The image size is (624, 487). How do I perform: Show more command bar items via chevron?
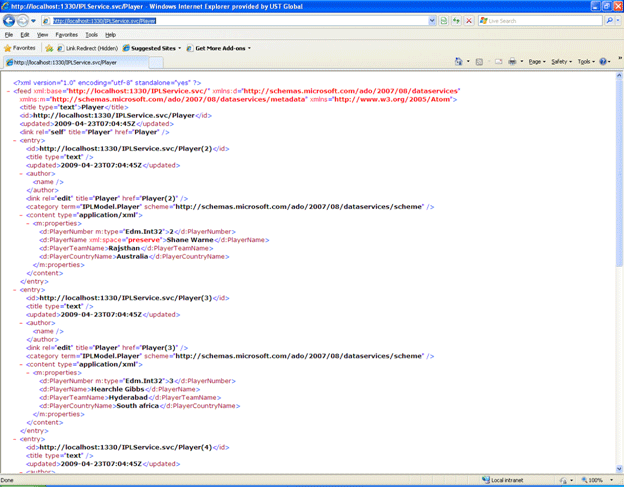620,59
